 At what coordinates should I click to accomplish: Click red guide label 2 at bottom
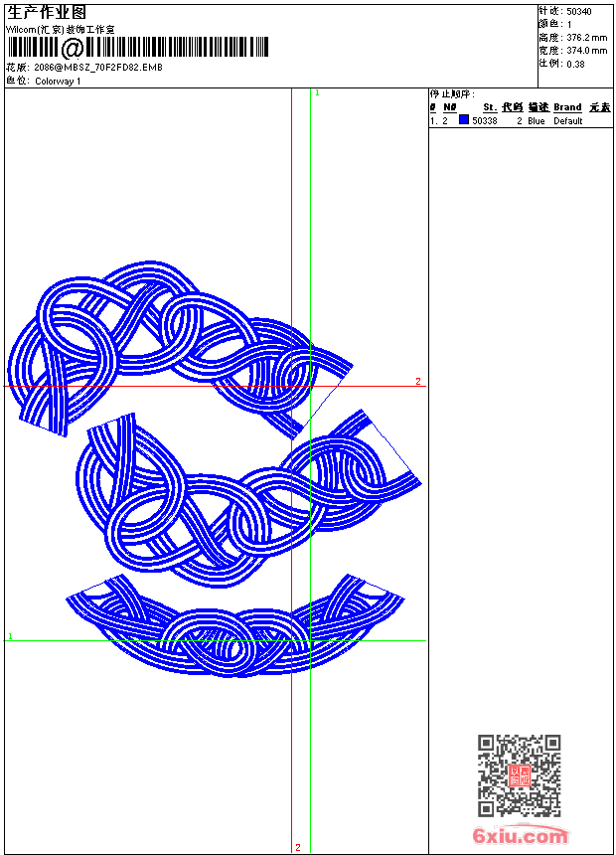pyautogui.click(x=298, y=847)
